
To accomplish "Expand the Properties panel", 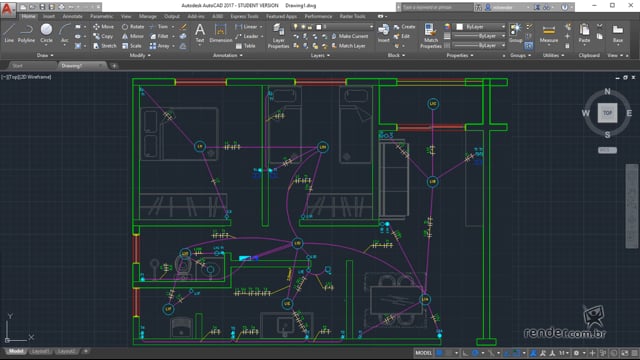I will coord(460,55).
